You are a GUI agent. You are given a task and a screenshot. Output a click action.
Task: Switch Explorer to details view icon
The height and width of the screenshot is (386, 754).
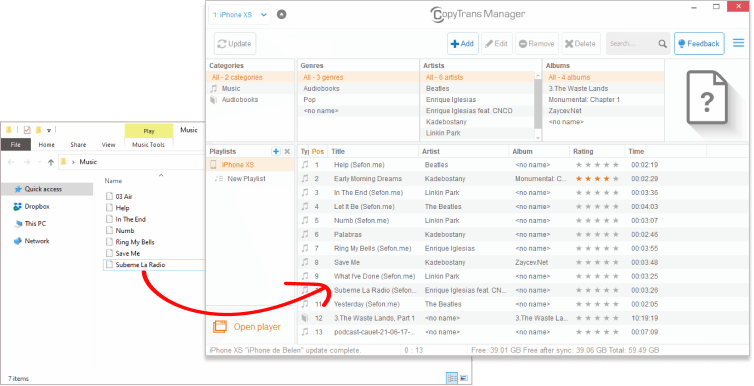[x=452, y=378]
